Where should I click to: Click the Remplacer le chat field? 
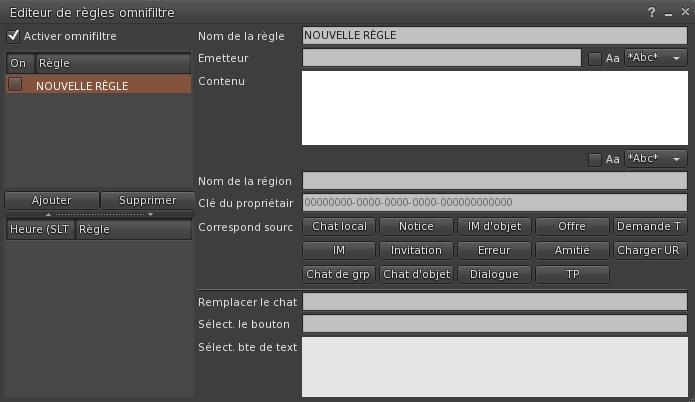[x=494, y=302]
